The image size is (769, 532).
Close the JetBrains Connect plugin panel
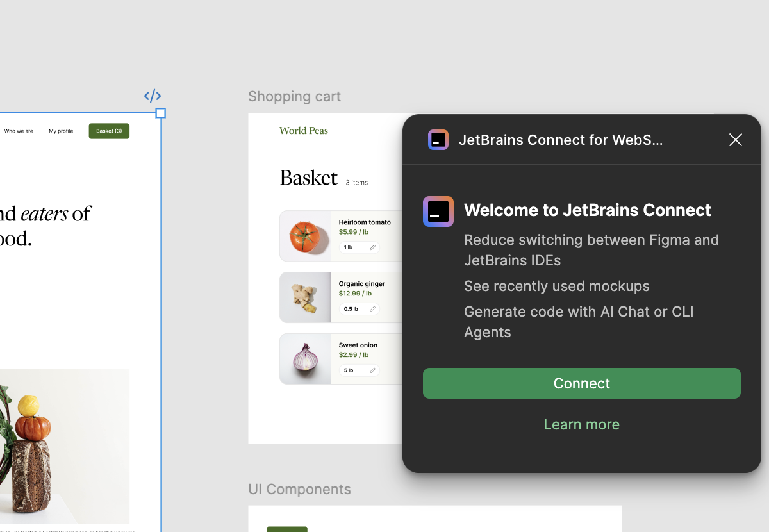(x=736, y=140)
